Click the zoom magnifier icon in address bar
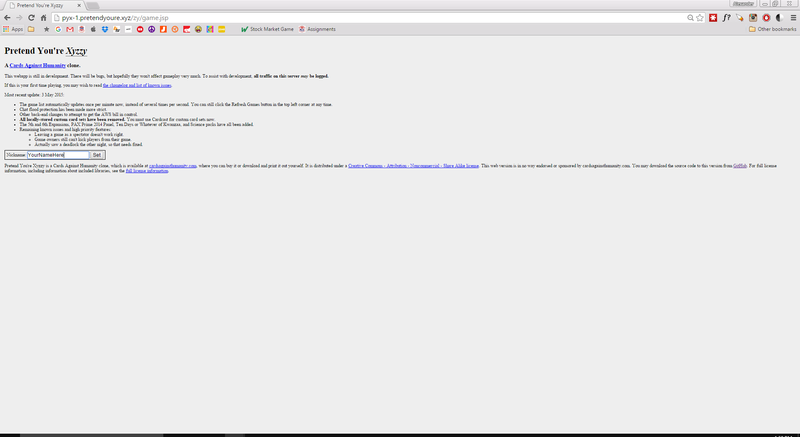The width and height of the screenshot is (800, 437). point(690,18)
